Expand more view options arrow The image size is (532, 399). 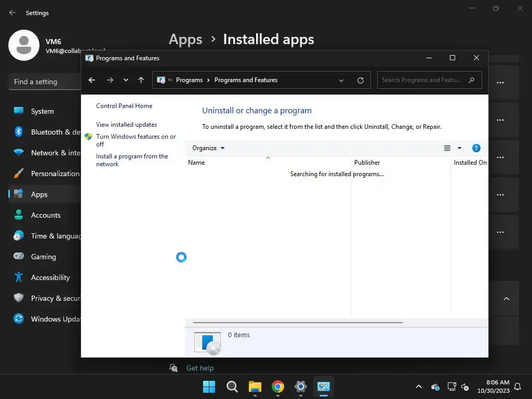459,148
